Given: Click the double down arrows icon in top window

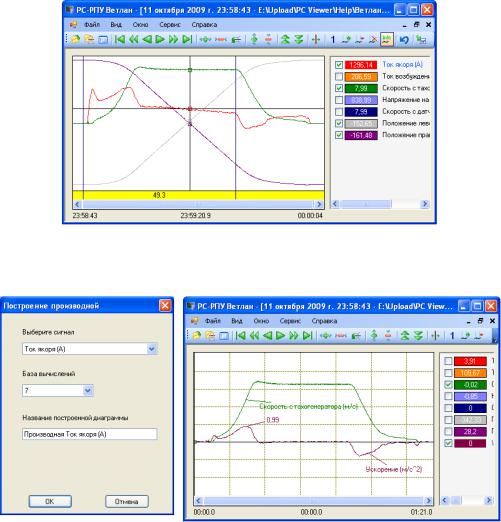Looking at the screenshot, I should coord(299,39).
